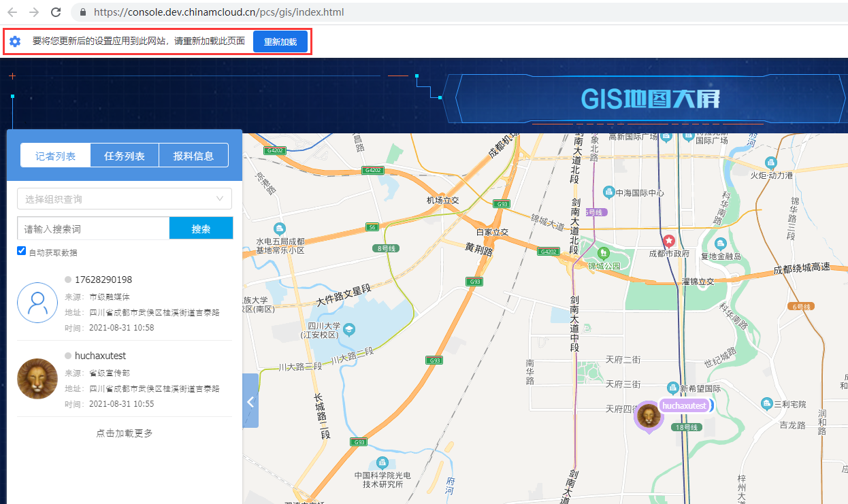Image resolution: width=848 pixels, height=504 pixels.
Task: Open the organization query dropdown
Action: coord(125,199)
